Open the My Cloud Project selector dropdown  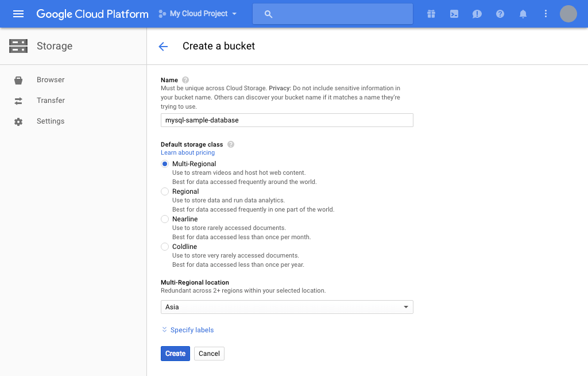pos(198,14)
